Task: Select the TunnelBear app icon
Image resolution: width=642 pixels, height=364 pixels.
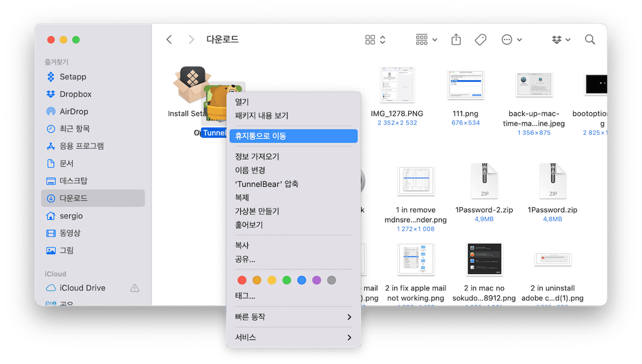Action: (216, 104)
